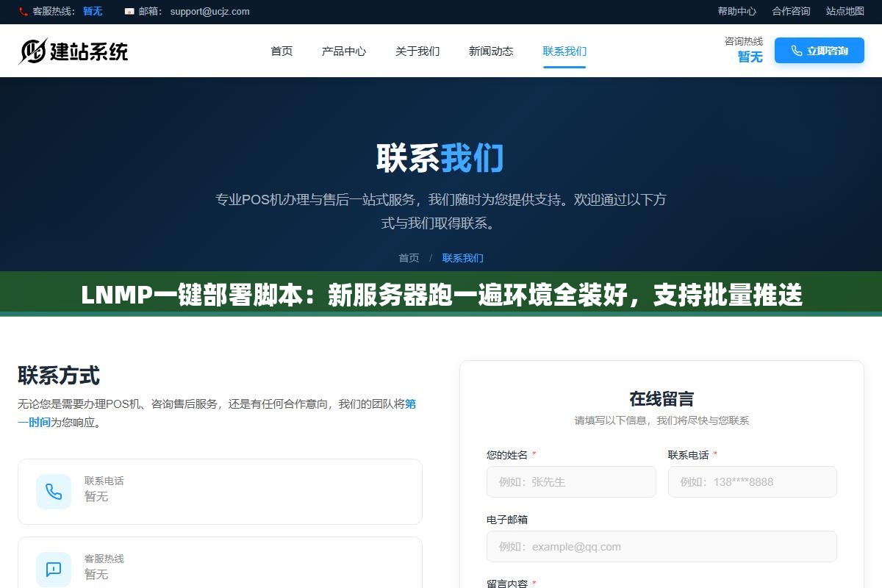
Task: Click the 首页 breadcrumb link
Action: point(409,258)
